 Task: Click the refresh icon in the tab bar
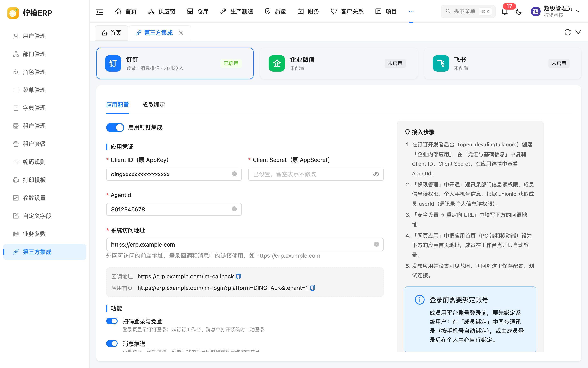(567, 32)
